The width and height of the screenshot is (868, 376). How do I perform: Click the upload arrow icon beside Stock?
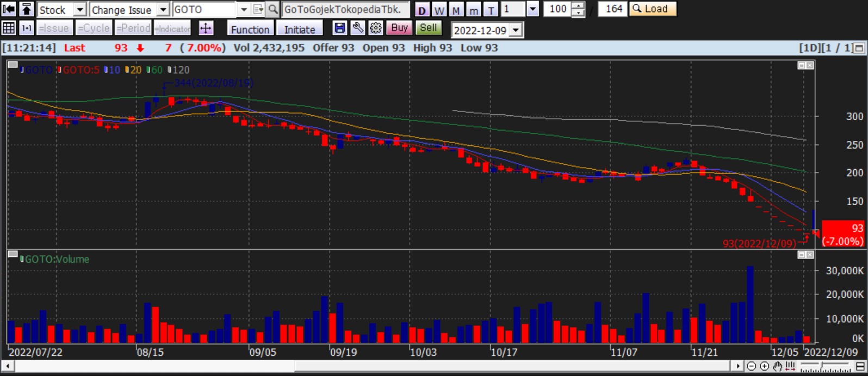click(x=27, y=9)
